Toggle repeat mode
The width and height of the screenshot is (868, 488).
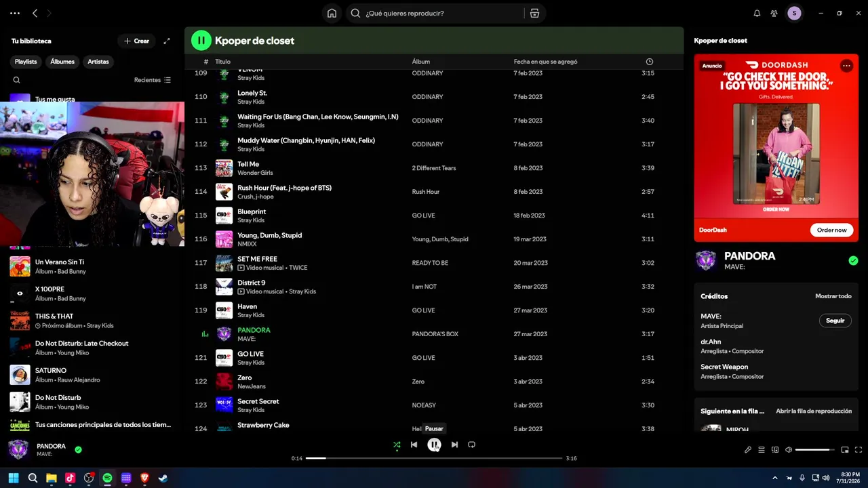coord(471,445)
